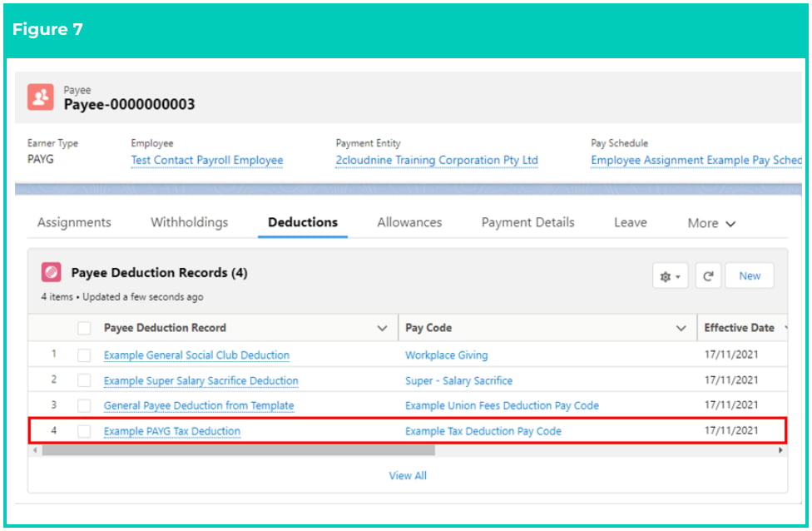Open Example Tax Deduction Pay Code
812x531 pixels.
click(x=483, y=431)
